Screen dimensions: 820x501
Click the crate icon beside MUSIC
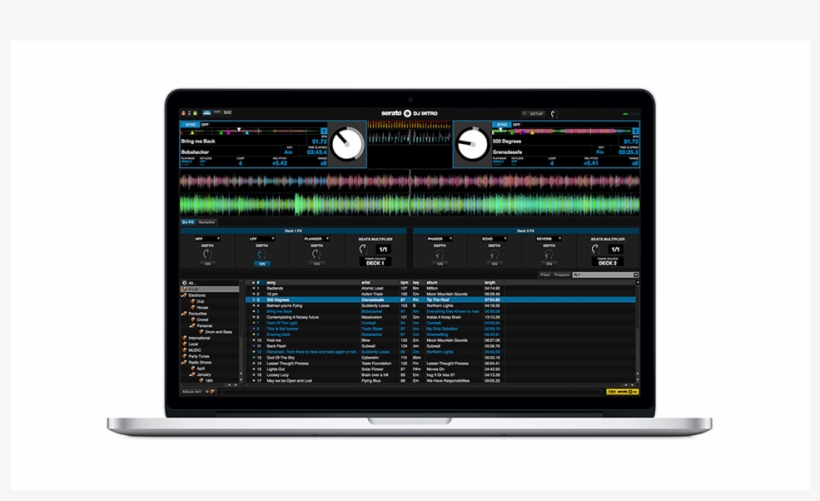tap(184, 350)
